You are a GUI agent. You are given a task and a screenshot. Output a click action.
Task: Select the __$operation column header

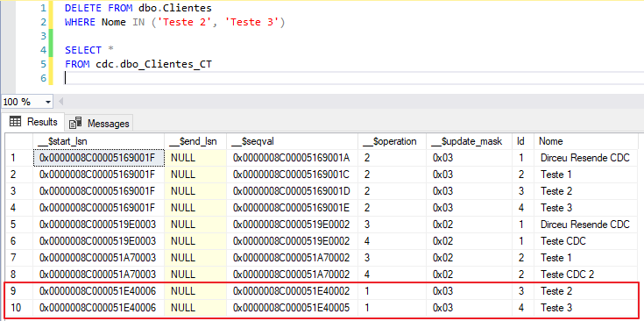392,141
